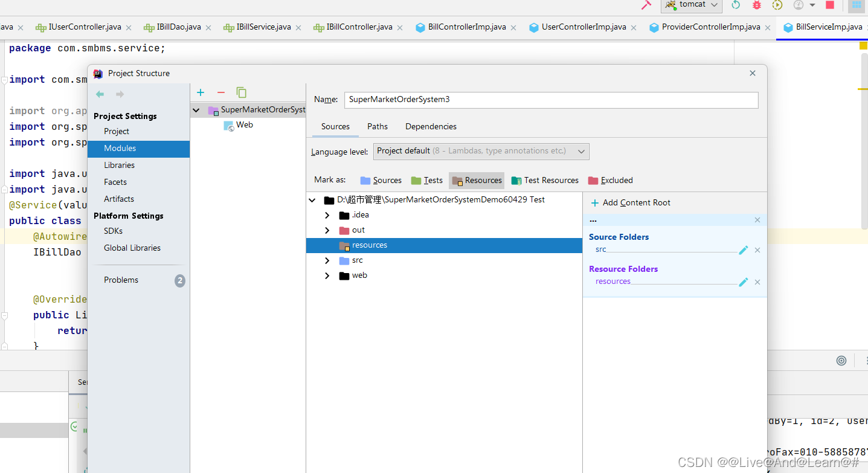Toggle the Resources mark button
Image resolution: width=868 pixels, height=473 pixels.
tap(477, 180)
